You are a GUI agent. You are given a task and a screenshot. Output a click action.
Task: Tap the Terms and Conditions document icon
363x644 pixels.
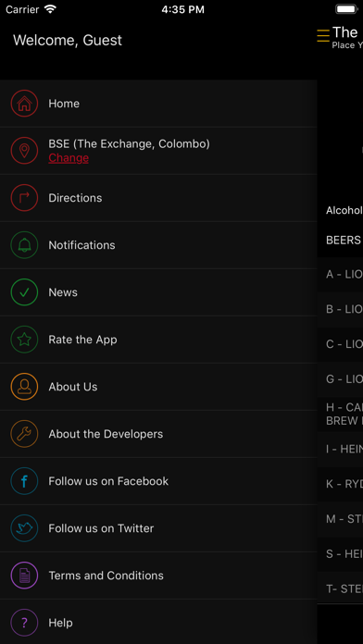click(24, 576)
